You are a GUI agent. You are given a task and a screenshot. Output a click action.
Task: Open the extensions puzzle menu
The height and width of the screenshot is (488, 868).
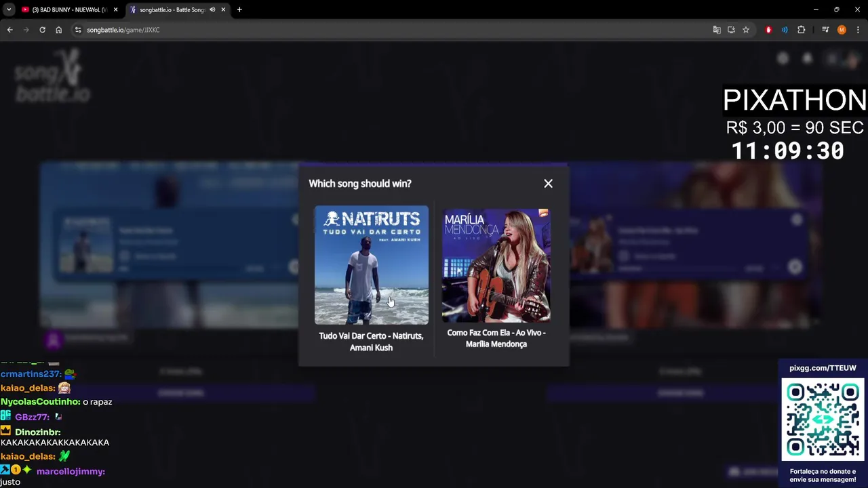(801, 30)
